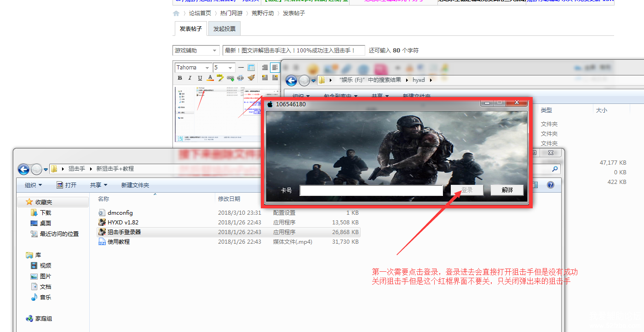
Task: Click hyxd in the search results address bar
Action: 419,80
